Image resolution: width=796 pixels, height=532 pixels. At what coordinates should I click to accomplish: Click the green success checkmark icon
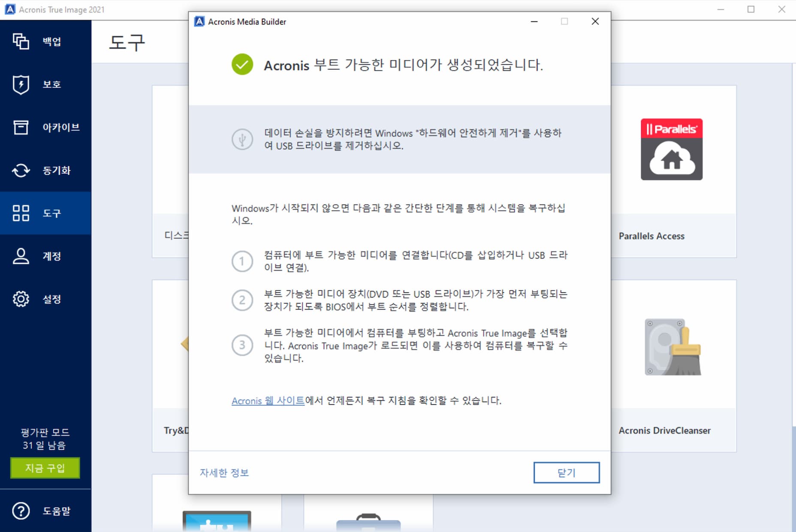tap(242, 64)
